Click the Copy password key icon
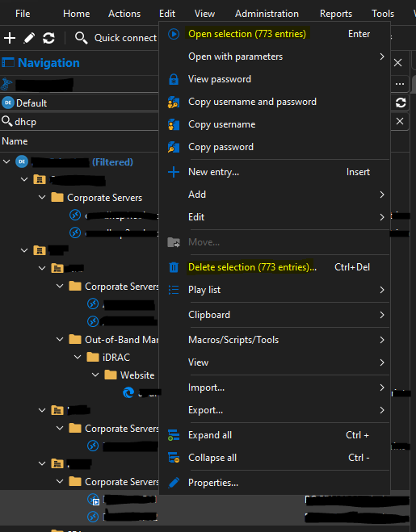The width and height of the screenshot is (416, 532). click(x=174, y=147)
